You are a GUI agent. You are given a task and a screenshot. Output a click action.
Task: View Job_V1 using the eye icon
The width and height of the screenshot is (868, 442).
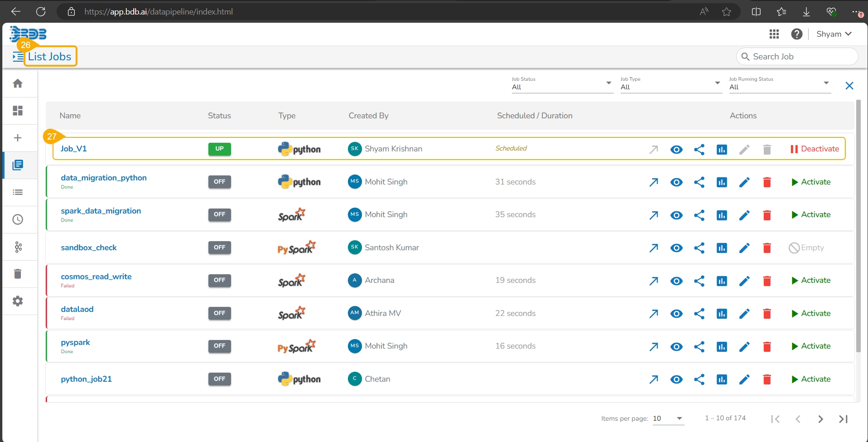coord(676,149)
